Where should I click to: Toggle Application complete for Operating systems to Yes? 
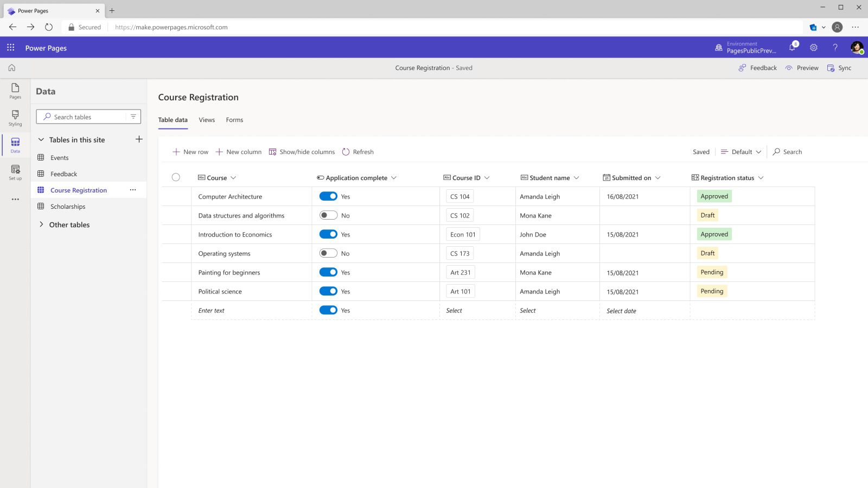click(328, 253)
